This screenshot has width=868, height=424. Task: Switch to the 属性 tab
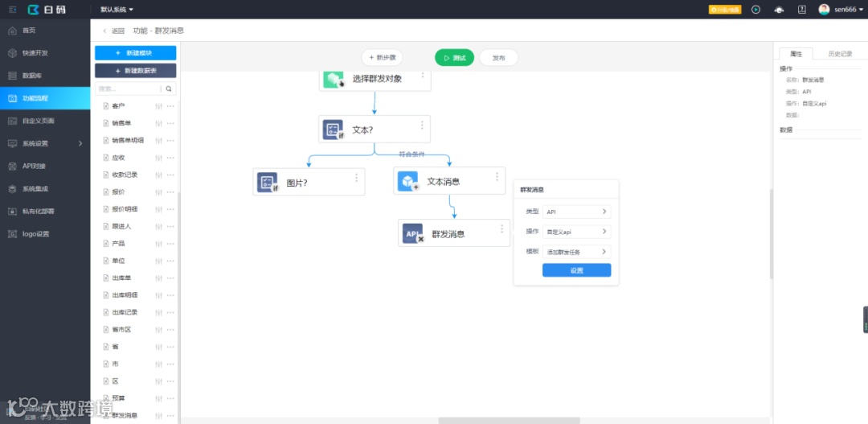pos(796,54)
